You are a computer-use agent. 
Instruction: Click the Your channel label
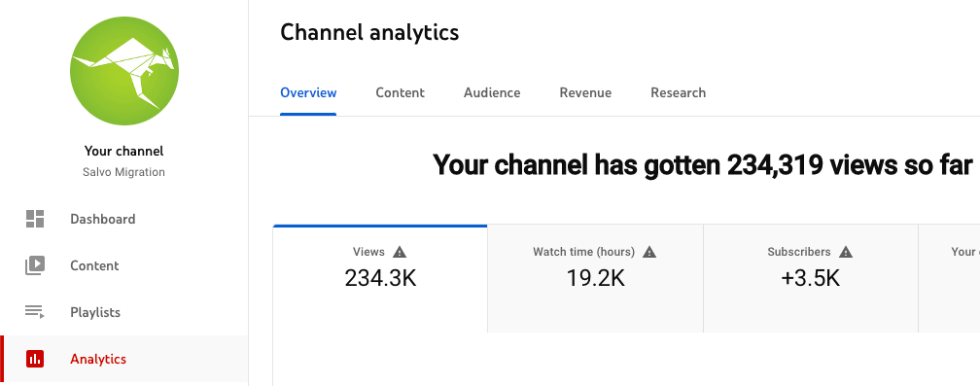(x=123, y=151)
